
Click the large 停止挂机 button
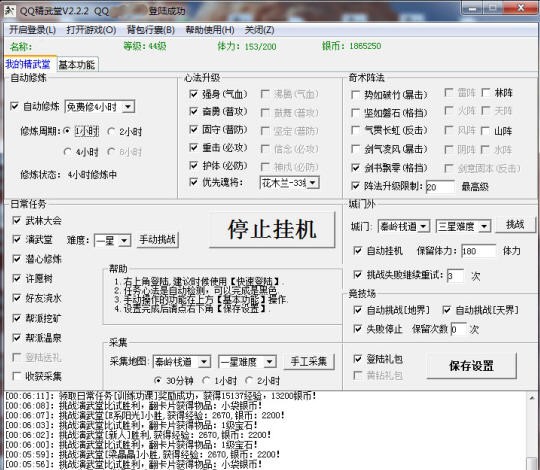[x=272, y=229]
